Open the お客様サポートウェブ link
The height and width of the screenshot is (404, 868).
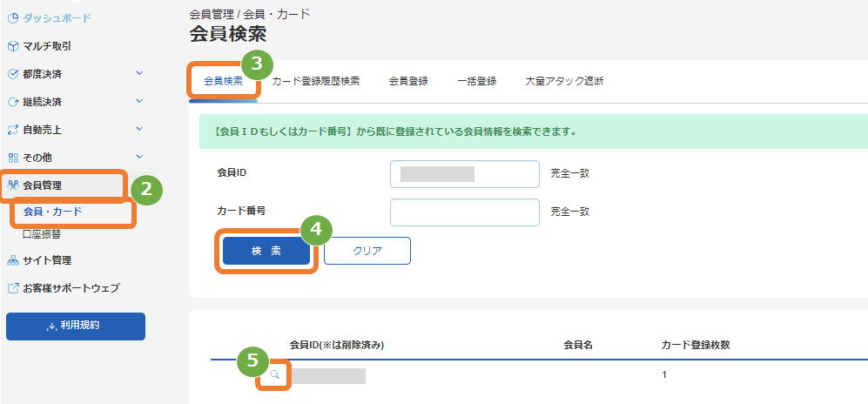pyautogui.click(x=71, y=288)
